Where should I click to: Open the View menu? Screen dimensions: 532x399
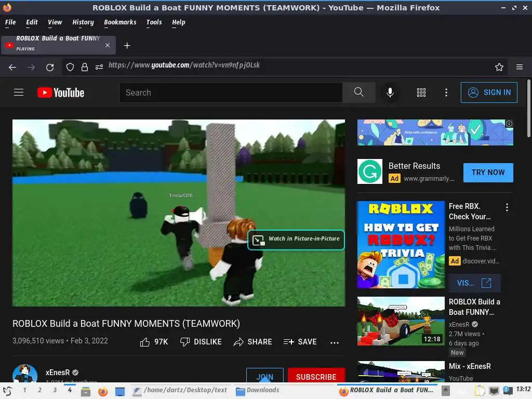[55, 22]
